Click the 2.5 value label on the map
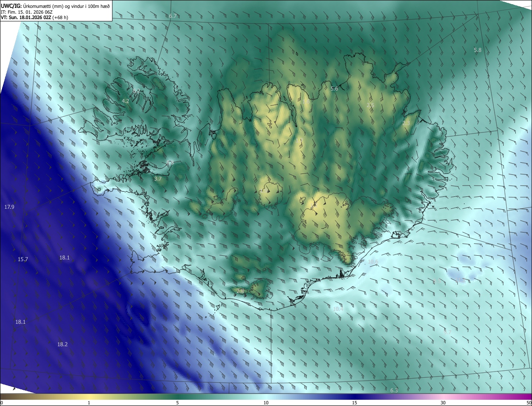The image size is (532, 406). click(370, 105)
